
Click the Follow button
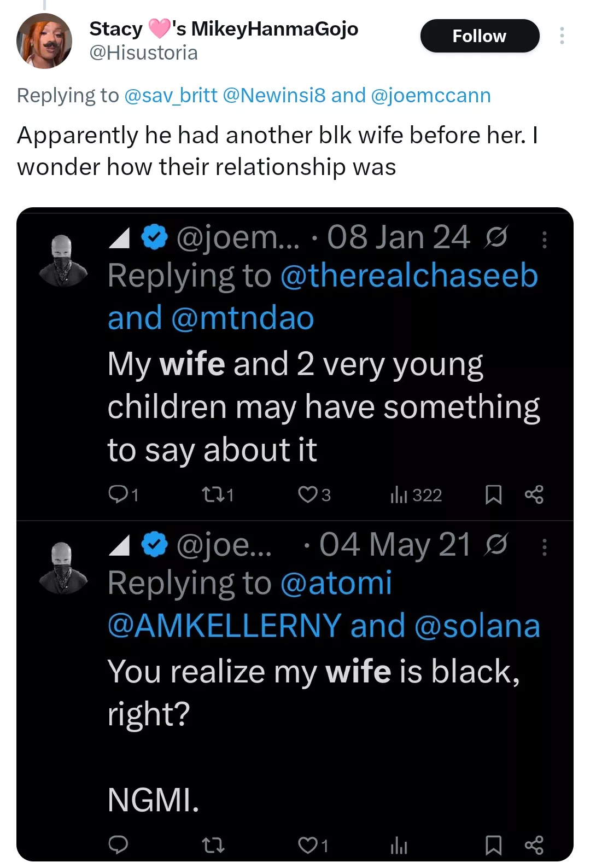tap(479, 36)
